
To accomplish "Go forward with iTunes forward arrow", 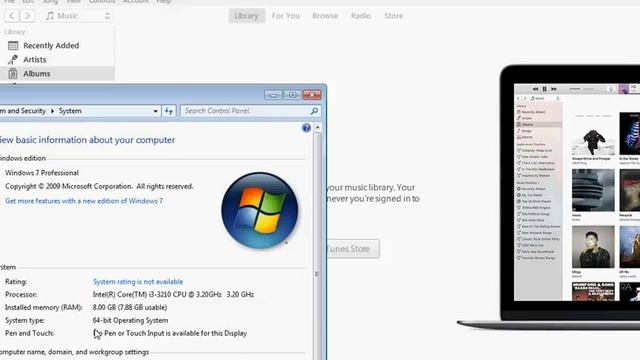I will [27, 16].
